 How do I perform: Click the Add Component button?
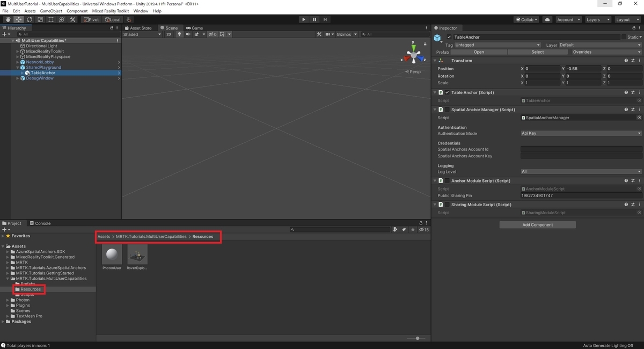point(538,225)
